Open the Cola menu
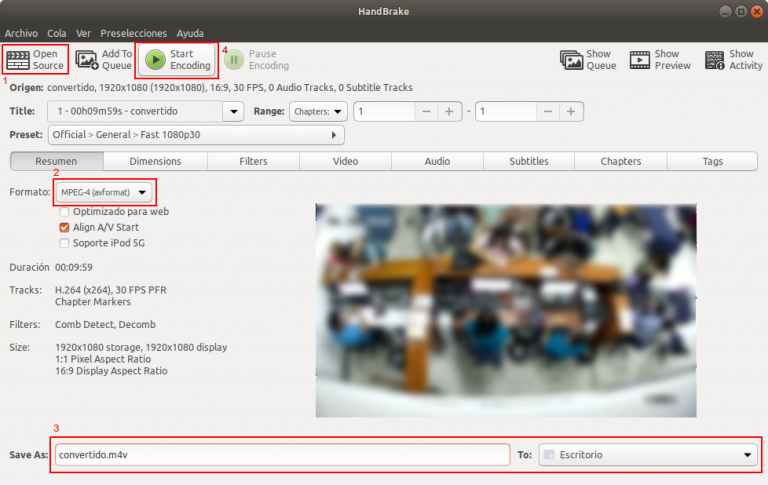This screenshot has height=485, width=768. pyautogui.click(x=57, y=33)
